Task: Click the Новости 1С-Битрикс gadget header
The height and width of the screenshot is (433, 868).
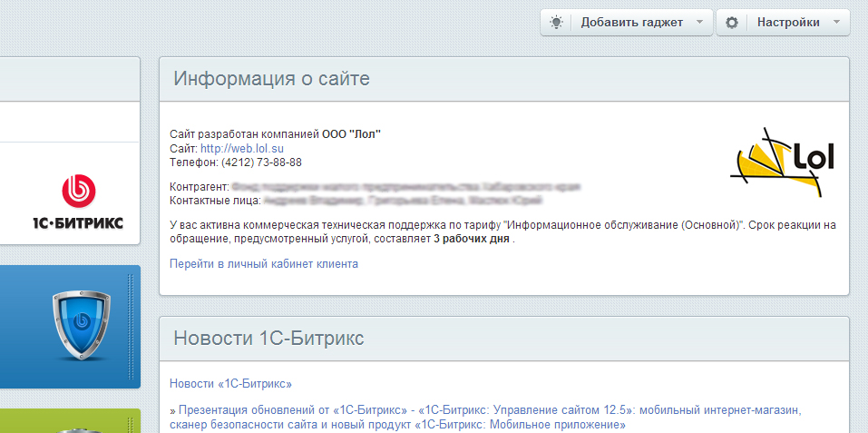Action: 268,339
